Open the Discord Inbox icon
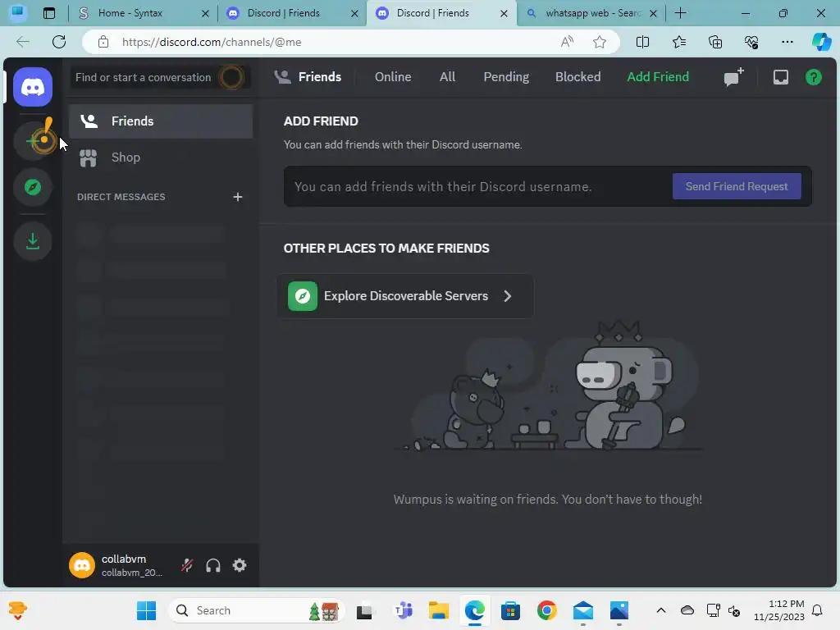 click(x=781, y=77)
